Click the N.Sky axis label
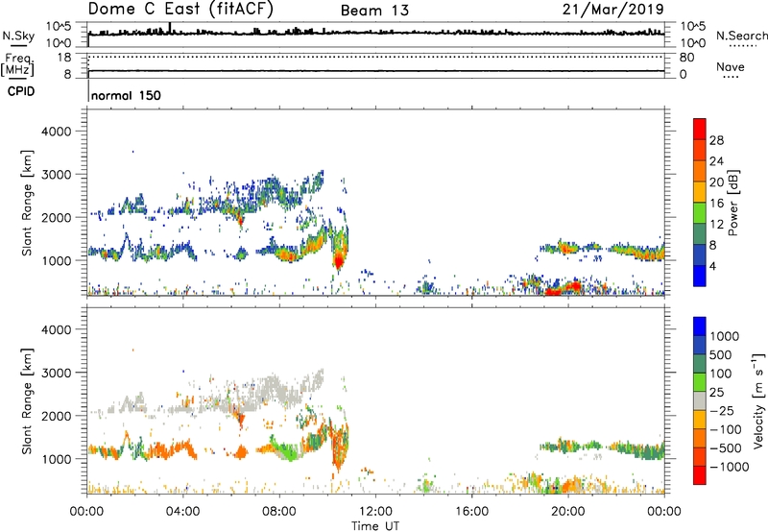The image size is (768, 532). [18, 36]
